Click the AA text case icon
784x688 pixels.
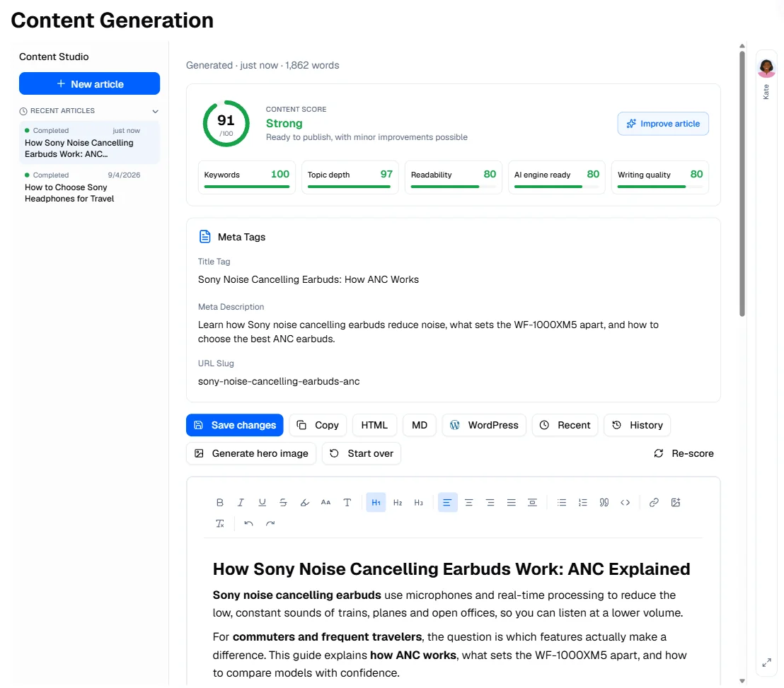click(325, 502)
